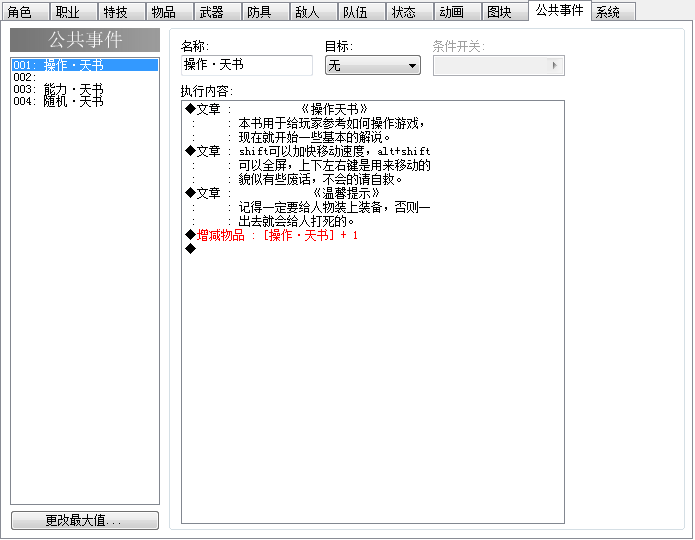Select the 文章 line about shift加快移动速度

click(x=372, y=151)
